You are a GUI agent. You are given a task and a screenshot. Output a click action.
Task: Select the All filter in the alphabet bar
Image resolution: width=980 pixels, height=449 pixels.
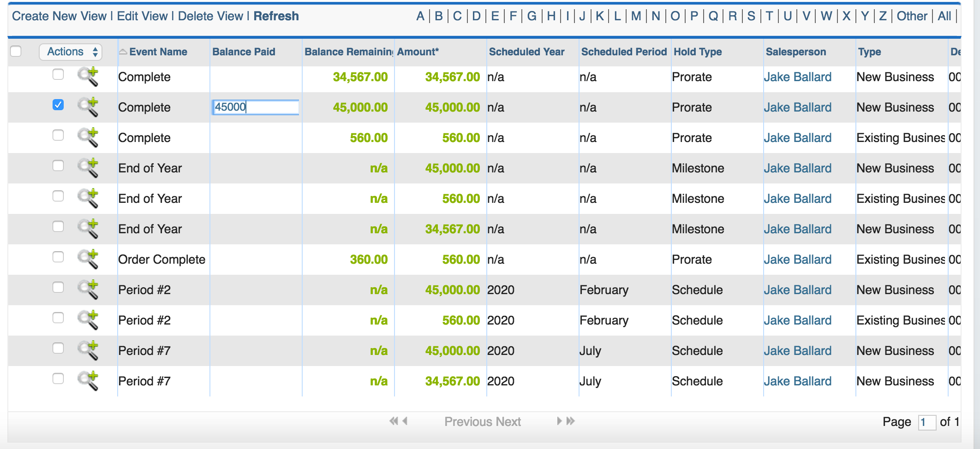tap(944, 16)
